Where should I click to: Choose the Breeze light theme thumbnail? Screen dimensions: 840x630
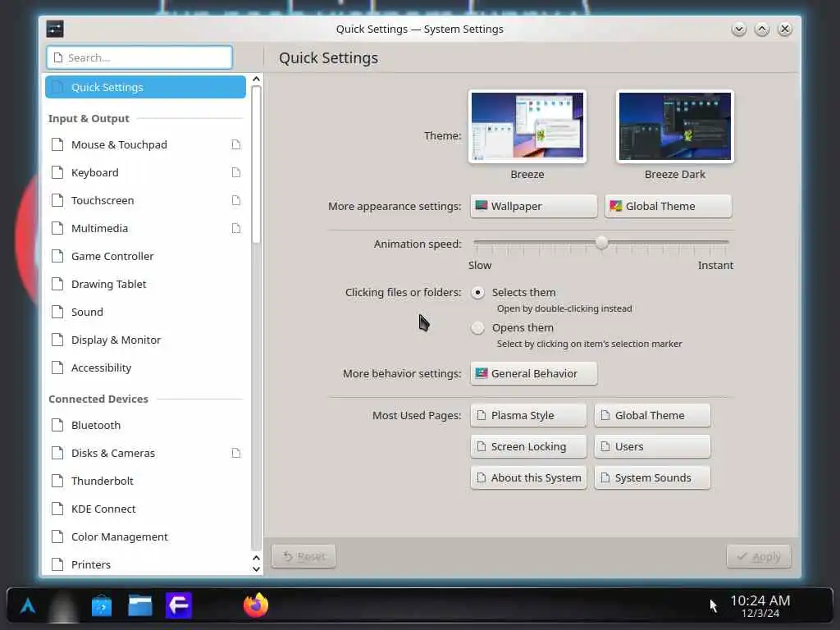(527, 126)
